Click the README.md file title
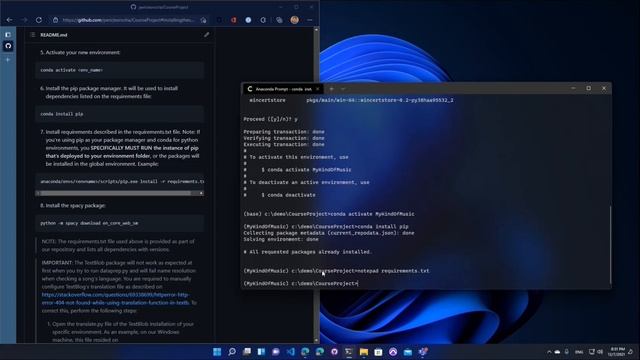 tap(54, 35)
